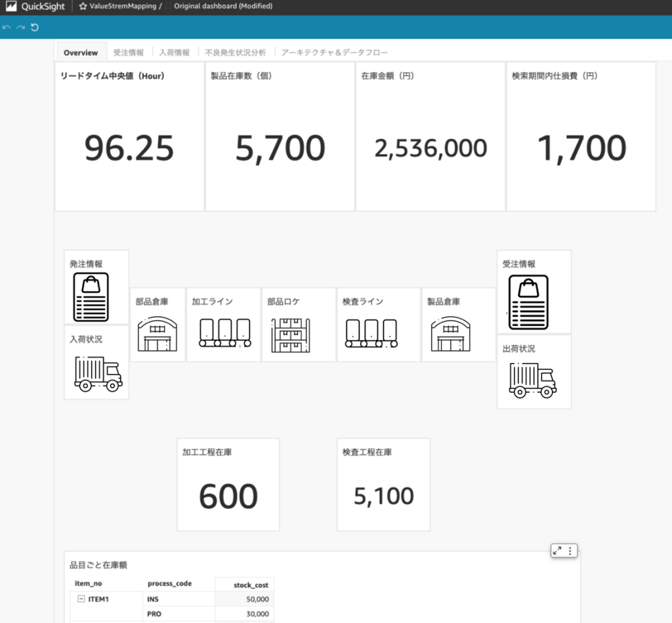The width and height of the screenshot is (672, 623).
Task: Click the redo arrow in toolbar
Action: [x=20, y=28]
